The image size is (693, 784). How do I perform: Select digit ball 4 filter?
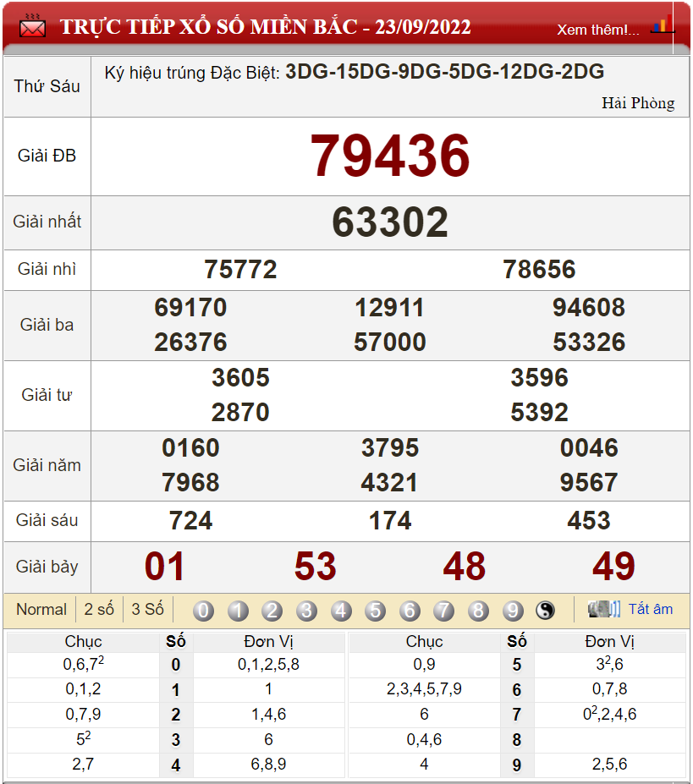click(x=341, y=611)
